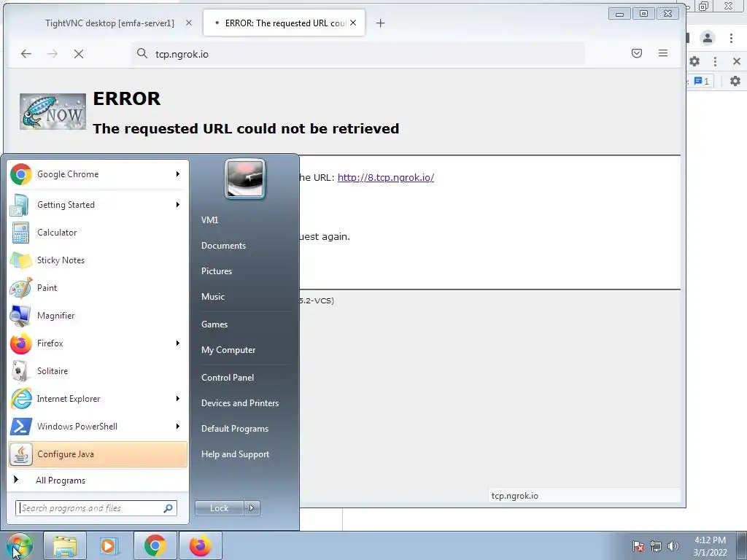Switch to Chrome in taskbar

[155, 545]
